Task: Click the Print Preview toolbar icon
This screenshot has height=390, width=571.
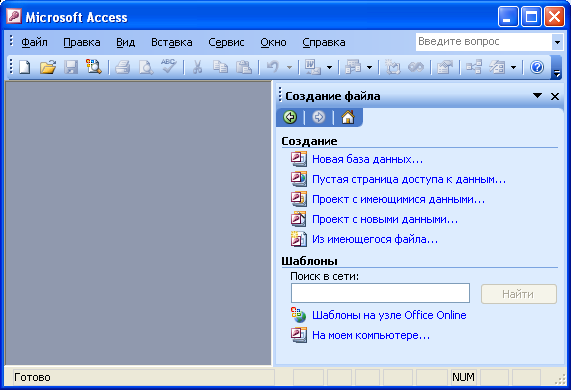Action: tap(146, 67)
